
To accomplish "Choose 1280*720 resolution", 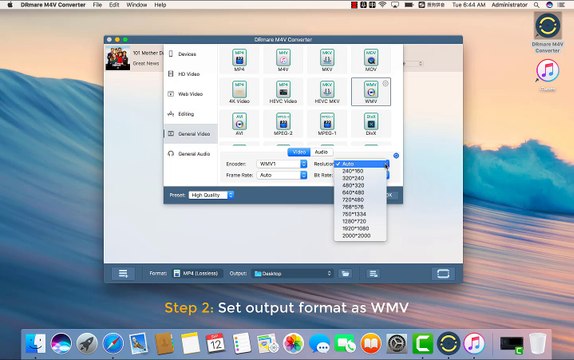I will pyautogui.click(x=360, y=221).
